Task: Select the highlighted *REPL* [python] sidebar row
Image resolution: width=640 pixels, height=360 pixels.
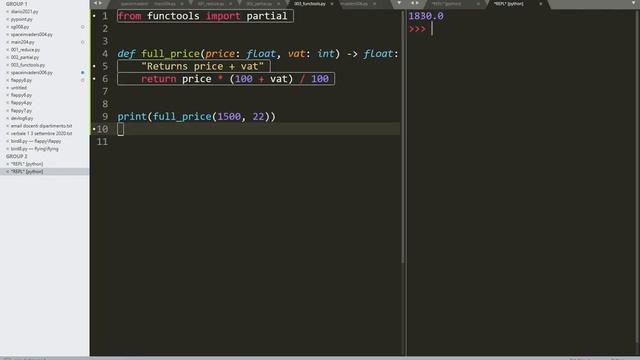Action: pos(44,172)
